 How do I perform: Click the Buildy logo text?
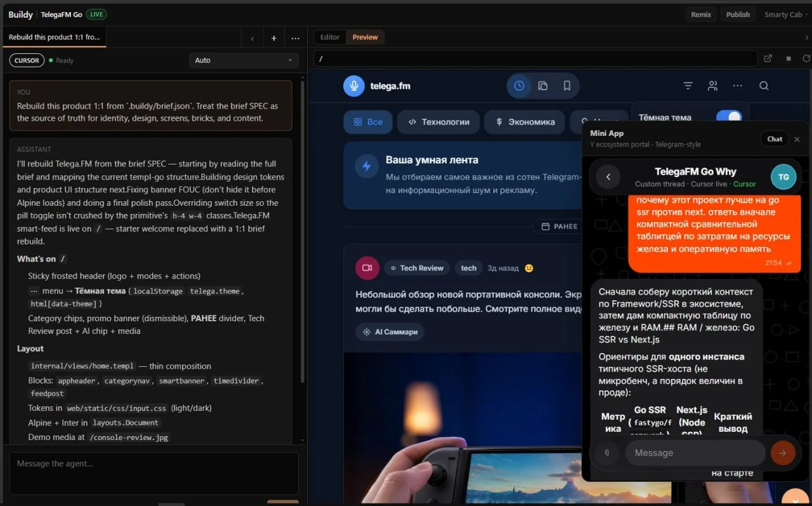pyautogui.click(x=21, y=15)
